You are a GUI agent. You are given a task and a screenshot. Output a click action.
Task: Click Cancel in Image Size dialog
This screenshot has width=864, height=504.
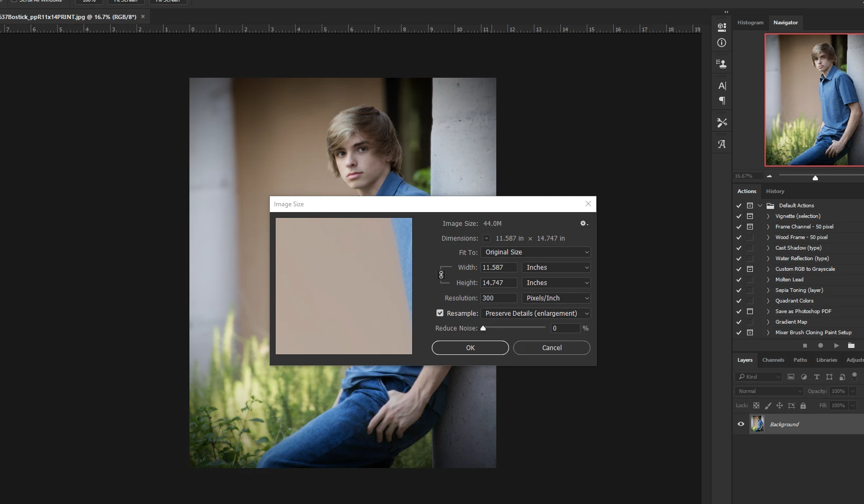point(552,348)
